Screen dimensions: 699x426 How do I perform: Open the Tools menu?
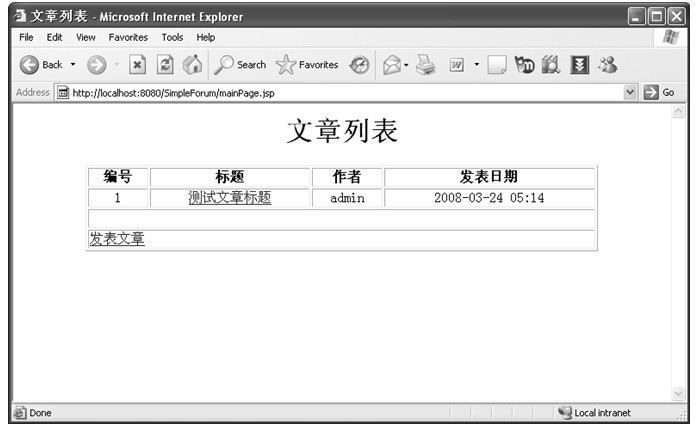[172, 37]
